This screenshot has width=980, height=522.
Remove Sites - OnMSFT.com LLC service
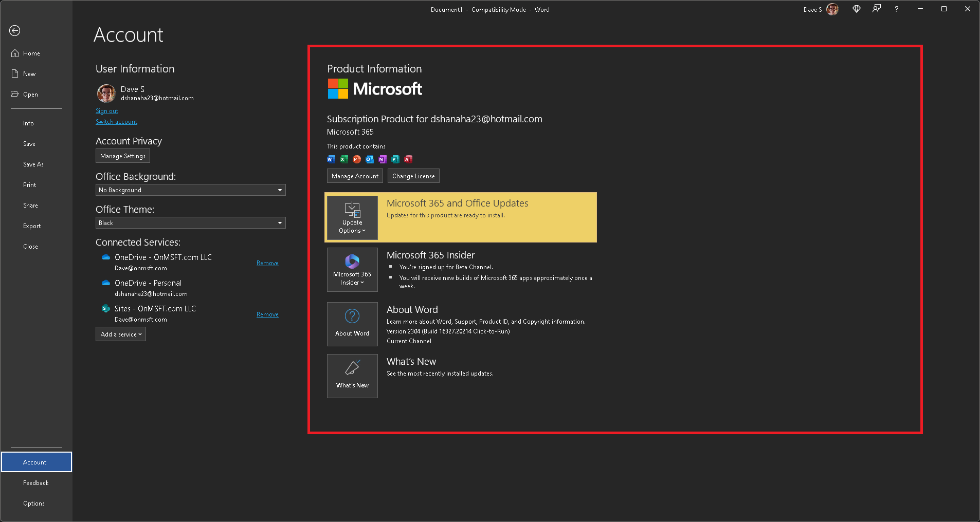(x=267, y=314)
